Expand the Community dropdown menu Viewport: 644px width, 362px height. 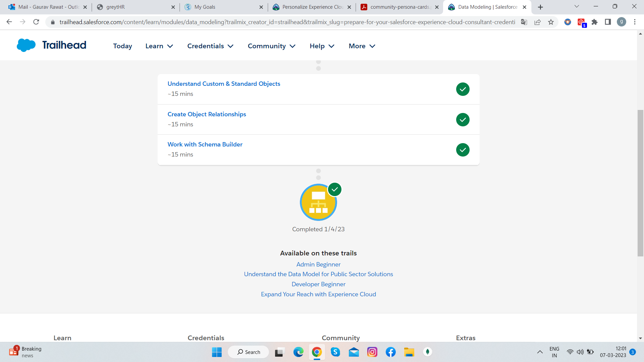point(272,46)
